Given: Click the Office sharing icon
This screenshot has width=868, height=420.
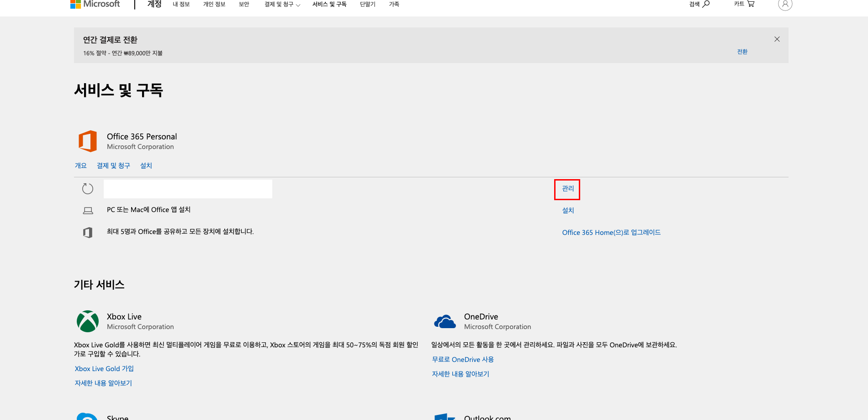Looking at the screenshot, I should click(88, 232).
